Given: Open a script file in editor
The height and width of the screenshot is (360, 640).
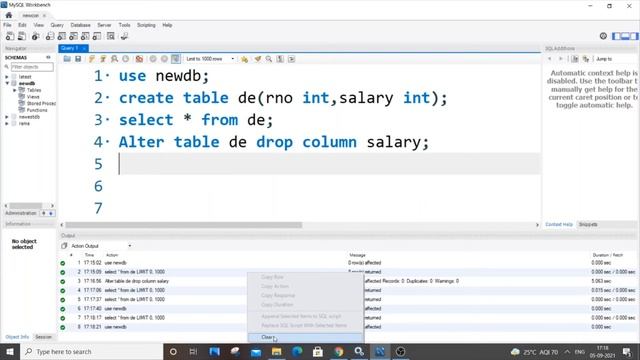Looking at the screenshot, I should point(67,59).
